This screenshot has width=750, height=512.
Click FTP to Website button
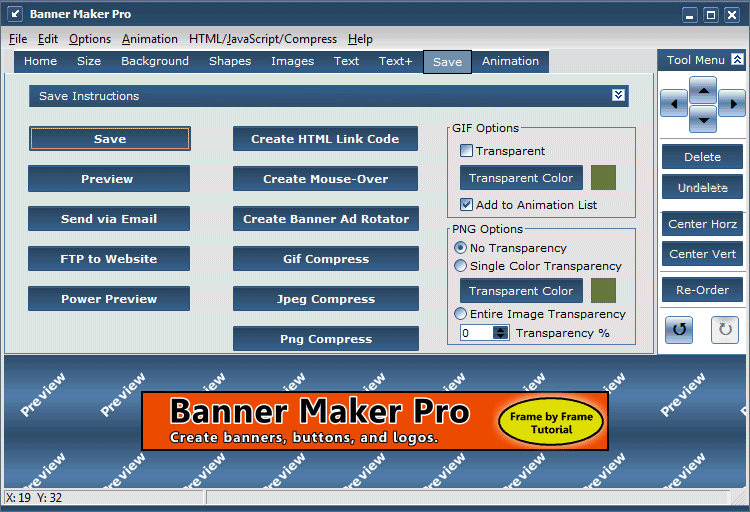(x=109, y=259)
